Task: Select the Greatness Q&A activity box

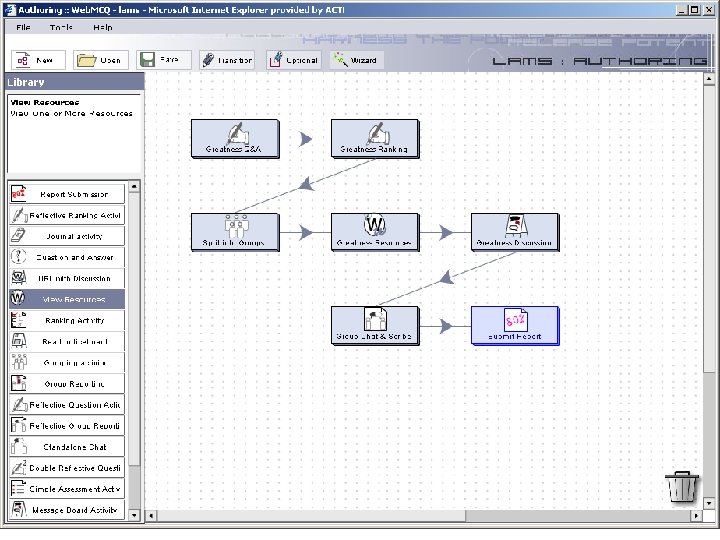Action: 235,139
